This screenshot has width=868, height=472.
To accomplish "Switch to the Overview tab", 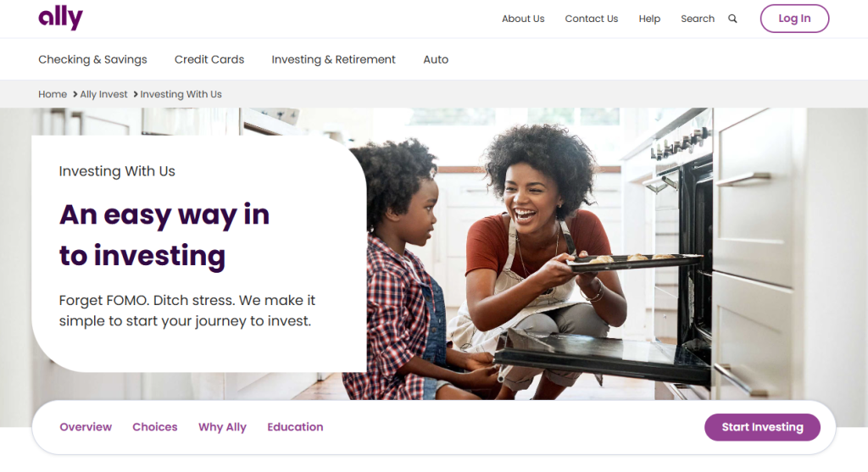I will coord(86,426).
